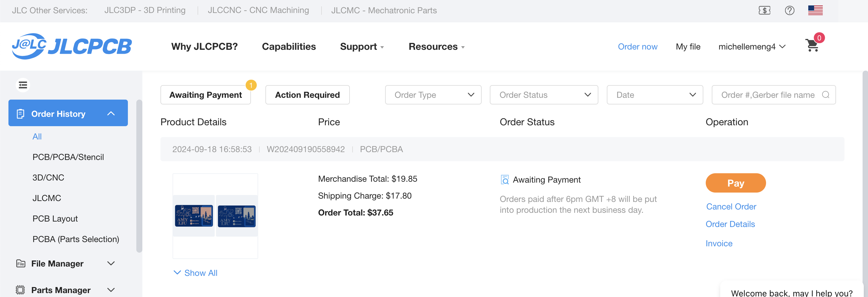Click the Awaiting Payment status icon
Image resolution: width=868 pixels, height=297 pixels.
(x=505, y=180)
